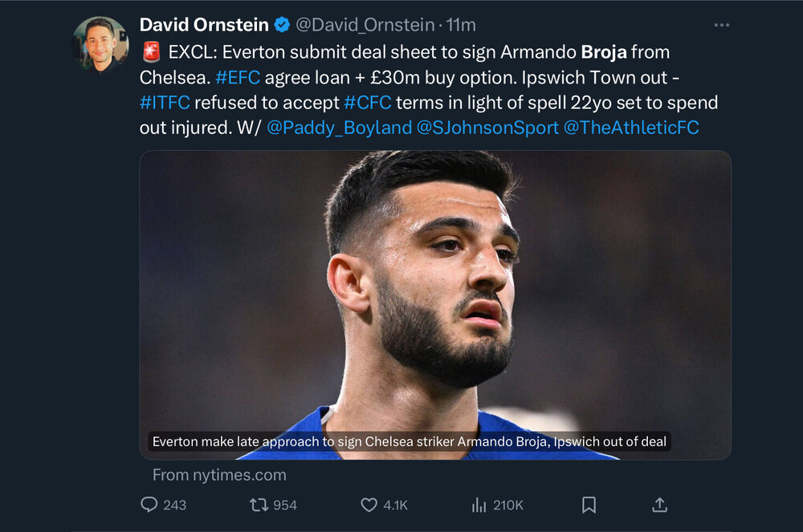Click the blue verified badge

(282, 25)
